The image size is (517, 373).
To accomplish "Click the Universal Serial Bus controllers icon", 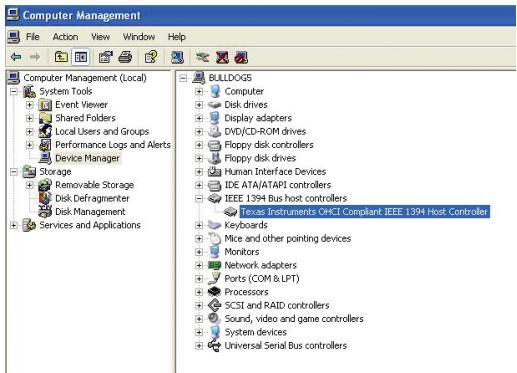I will pyautogui.click(x=214, y=345).
